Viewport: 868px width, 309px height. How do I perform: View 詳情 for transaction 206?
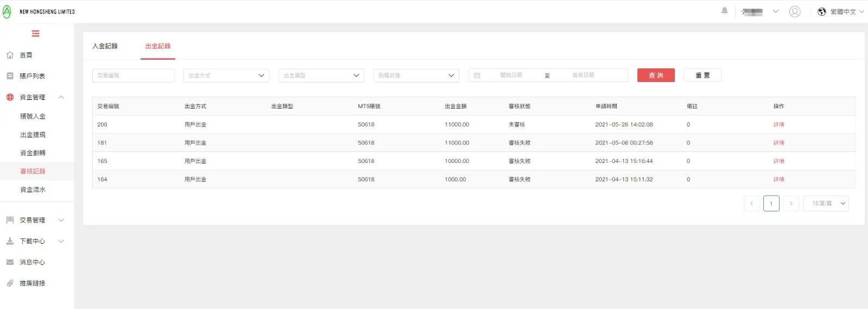tap(778, 124)
